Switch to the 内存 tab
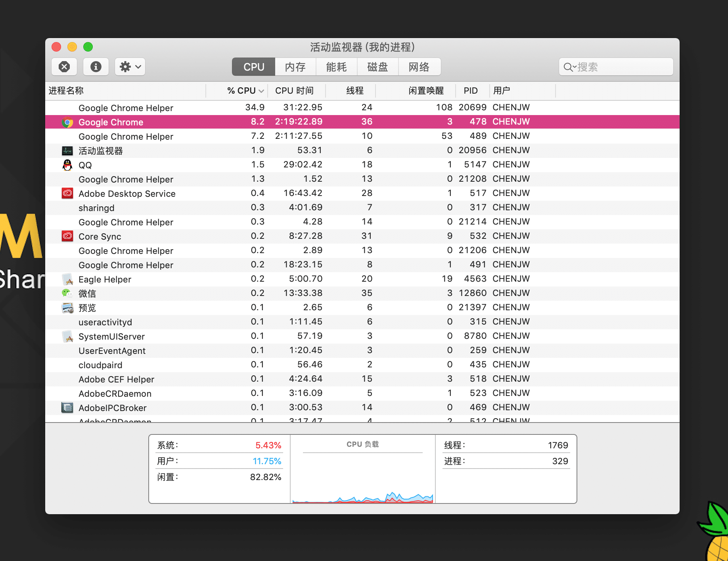 [295, 67]
